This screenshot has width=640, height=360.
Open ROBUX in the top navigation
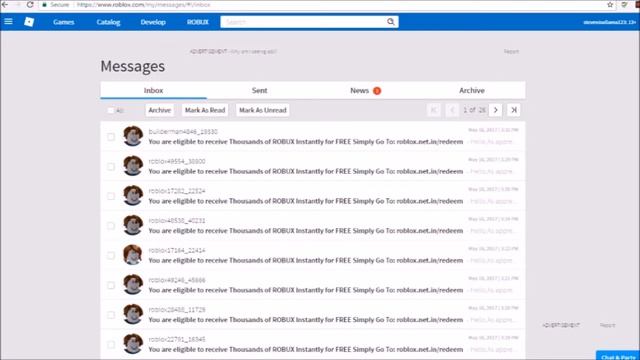[x=198, y=22]
